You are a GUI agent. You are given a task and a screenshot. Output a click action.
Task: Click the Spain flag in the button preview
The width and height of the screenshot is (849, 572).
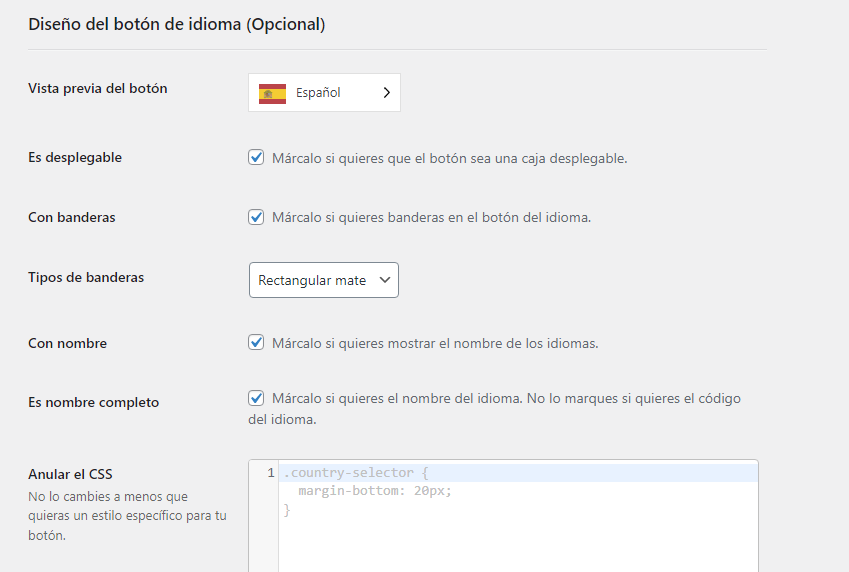(x=272, y=93)
